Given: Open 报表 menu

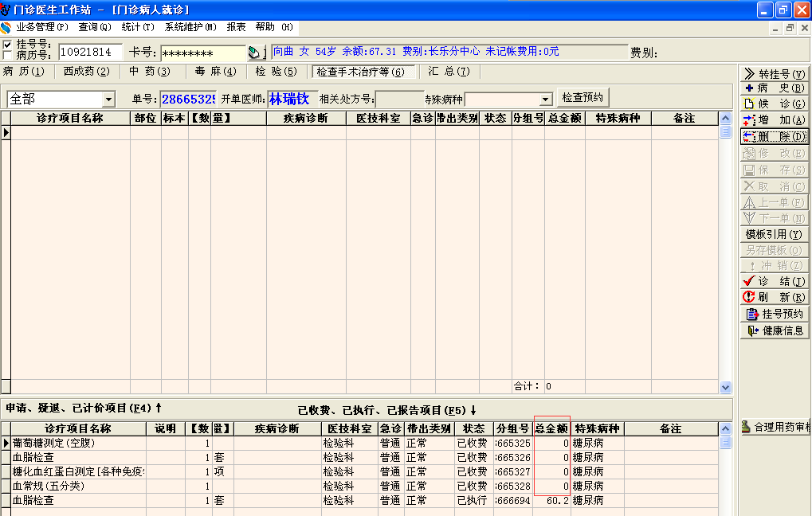Looking at the screenshot, I should [x=236, y=27].
